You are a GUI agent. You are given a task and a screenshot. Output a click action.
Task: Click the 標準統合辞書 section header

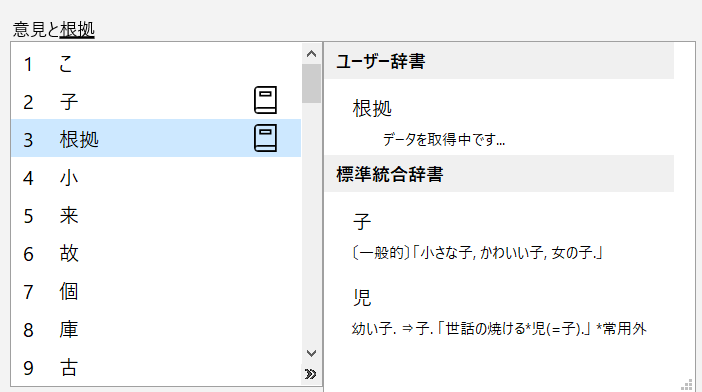(499, 174)
